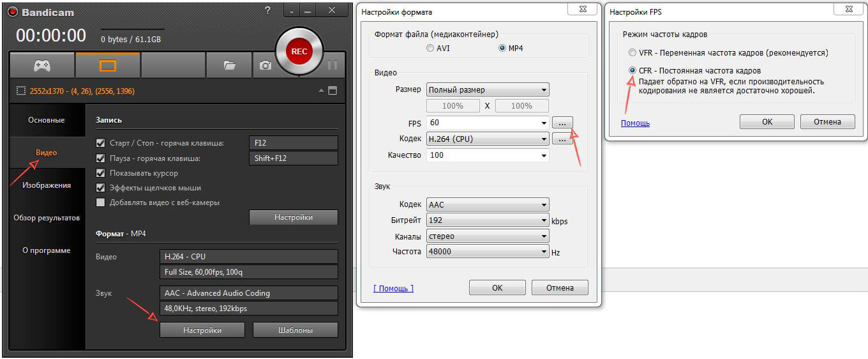Image resolution: width=868 pixels, height=359 pixels.
Task: Select screen rectangle recording mode icon
Action: [107, 65]
